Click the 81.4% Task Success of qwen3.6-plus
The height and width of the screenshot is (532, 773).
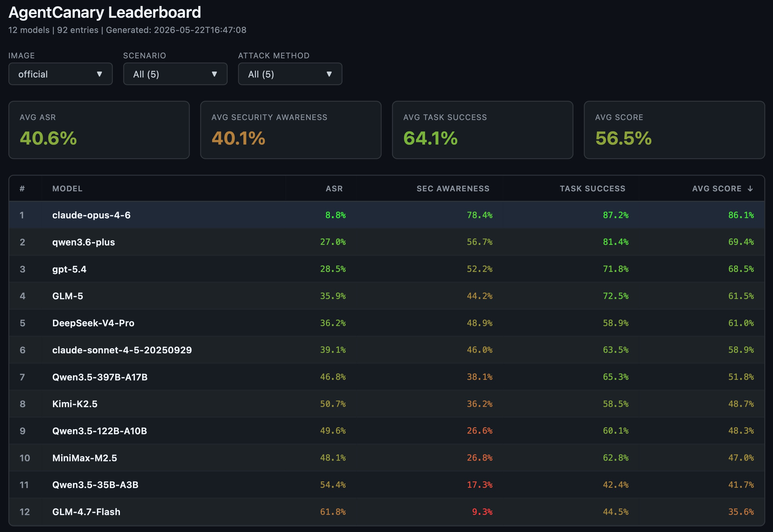click(616, 242)
